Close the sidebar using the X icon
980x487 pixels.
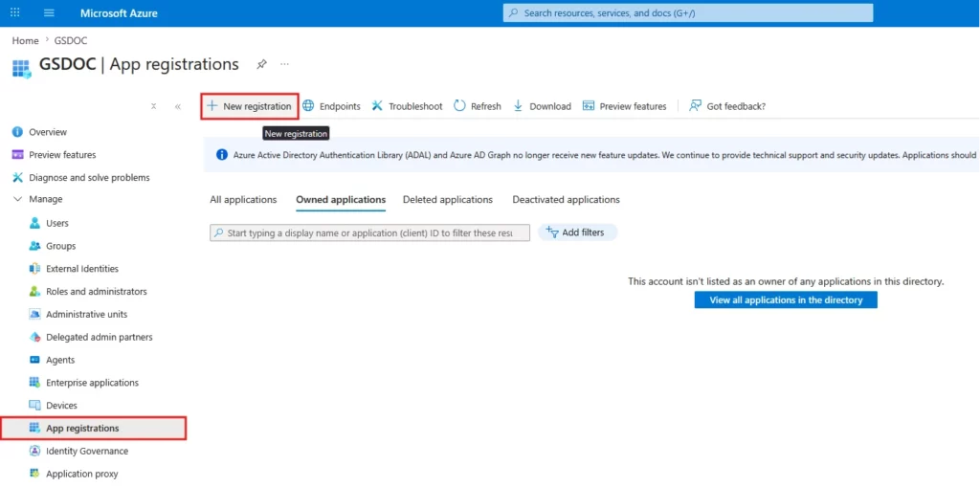pos(153,106)
